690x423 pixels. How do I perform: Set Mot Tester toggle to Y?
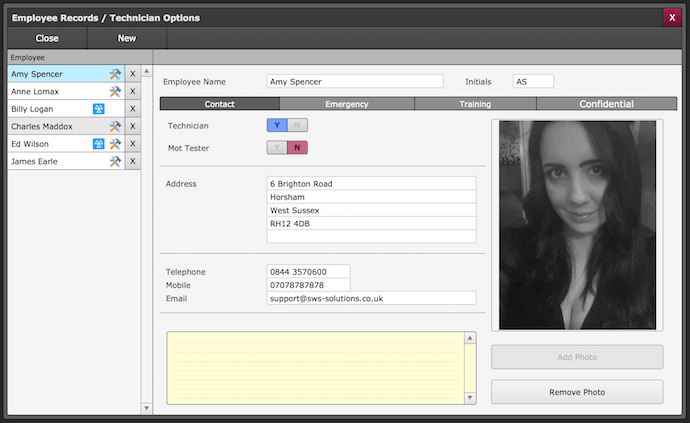[x=277, y=148]
